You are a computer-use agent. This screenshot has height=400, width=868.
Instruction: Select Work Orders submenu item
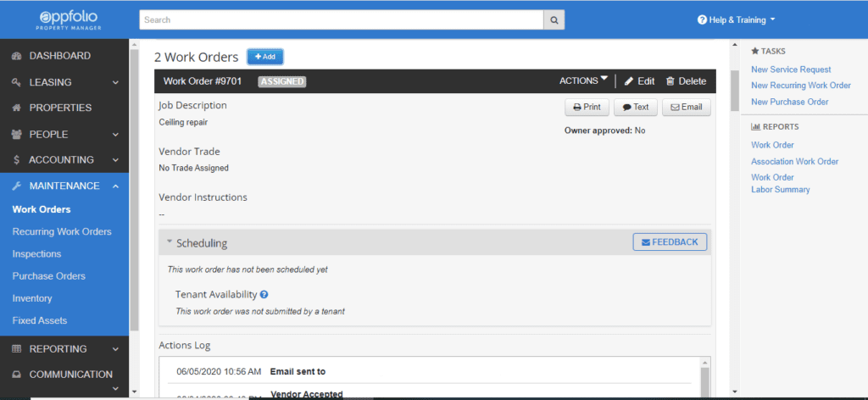(42, 209)
